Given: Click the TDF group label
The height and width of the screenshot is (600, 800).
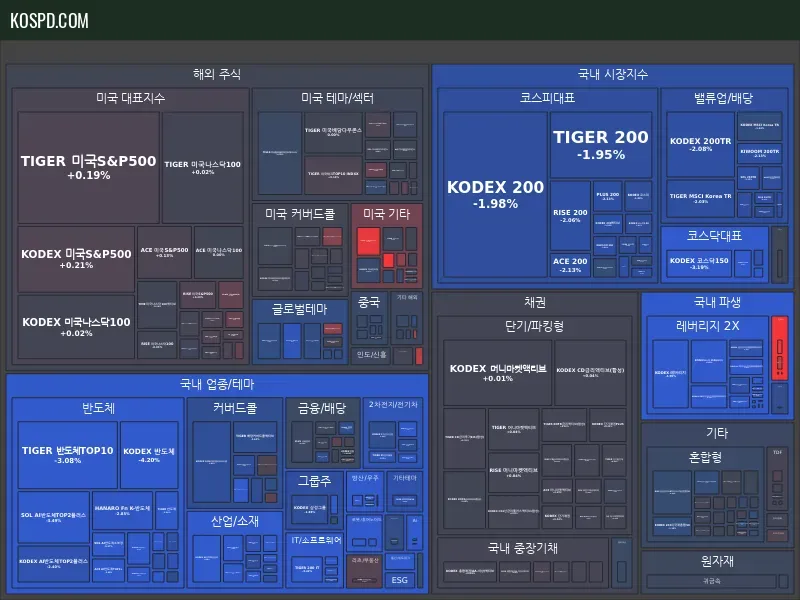Looking at the screenshot, I should pyautogui.click(x=777, y=453).
